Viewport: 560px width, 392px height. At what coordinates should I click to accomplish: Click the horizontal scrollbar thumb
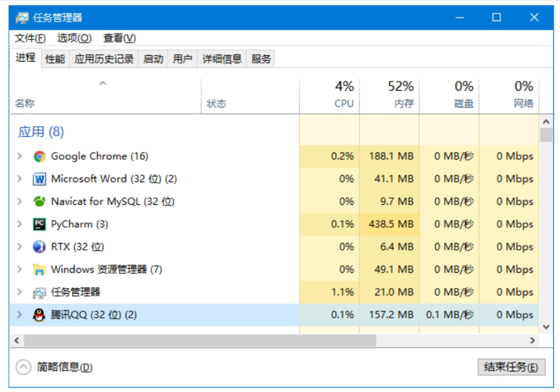click(200, 340)
